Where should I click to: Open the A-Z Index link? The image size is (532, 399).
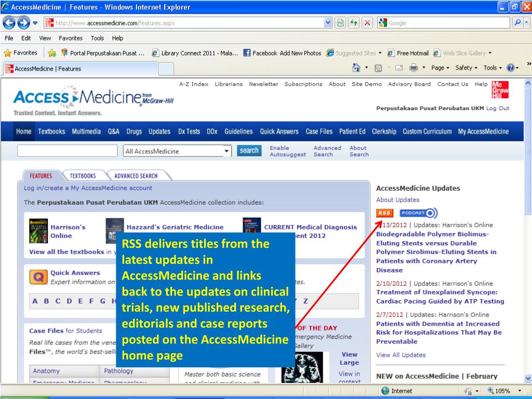coord(194,84)
